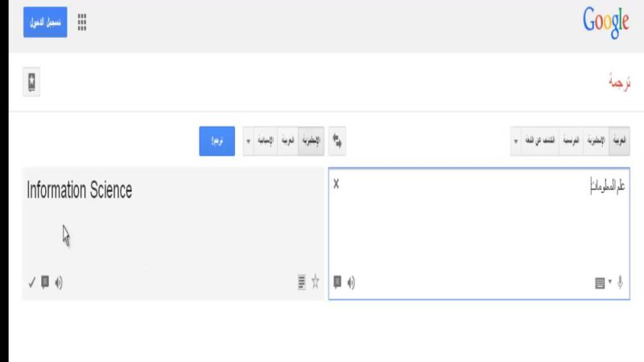Select all of the translated text

click(301, 282)
